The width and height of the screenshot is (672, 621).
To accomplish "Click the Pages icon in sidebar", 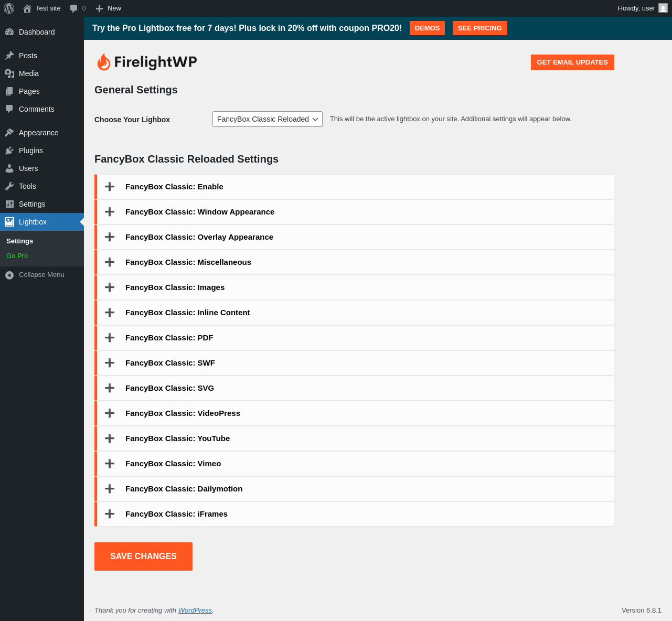I will tap(9, 91).
